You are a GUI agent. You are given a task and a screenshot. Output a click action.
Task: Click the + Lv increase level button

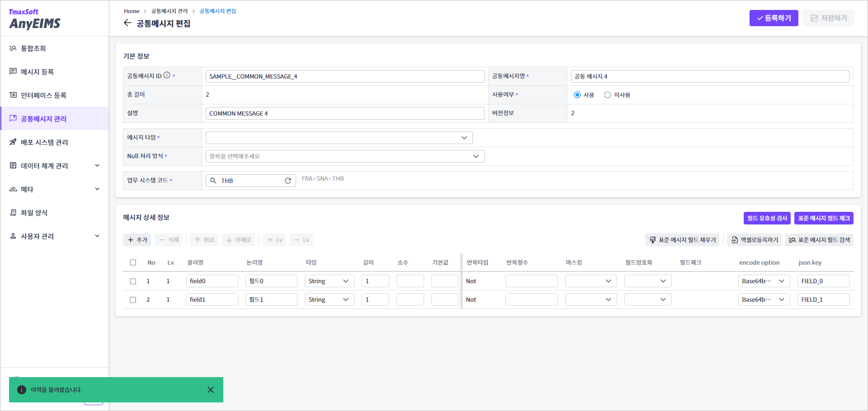pos(274,240)
